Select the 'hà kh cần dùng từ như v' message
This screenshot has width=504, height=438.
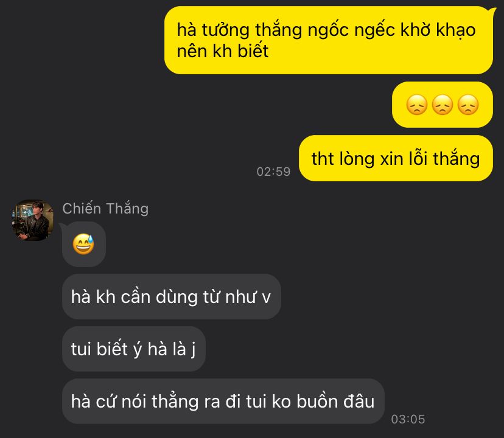coord(171,297)
